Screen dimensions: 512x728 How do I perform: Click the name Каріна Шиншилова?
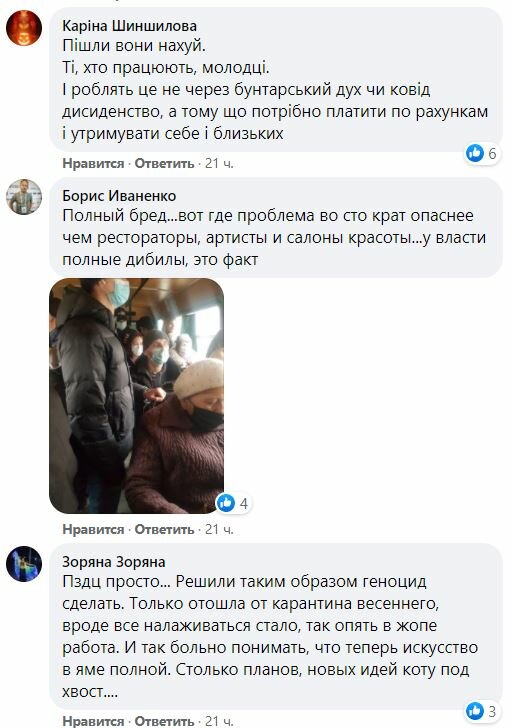pos(130,26)
